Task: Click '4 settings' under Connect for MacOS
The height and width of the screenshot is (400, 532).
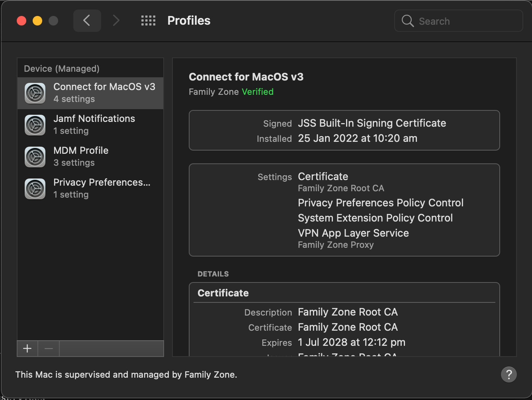Action: click(x=74, y=99)
